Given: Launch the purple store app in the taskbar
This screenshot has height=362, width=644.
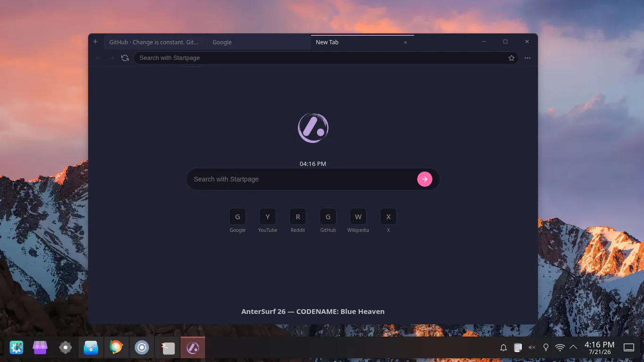Looking at the screenshot, I should pos(40,348).
